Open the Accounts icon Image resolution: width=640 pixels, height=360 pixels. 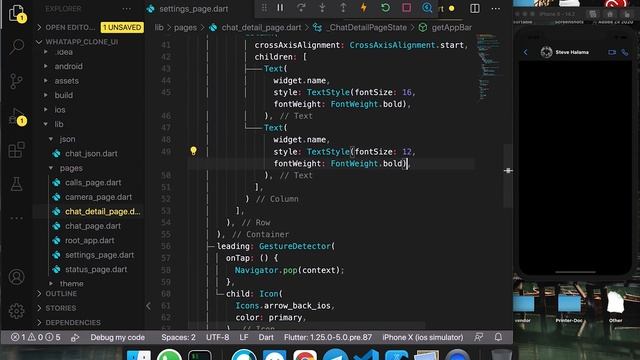pyautogui.click(x=16, y=277)
